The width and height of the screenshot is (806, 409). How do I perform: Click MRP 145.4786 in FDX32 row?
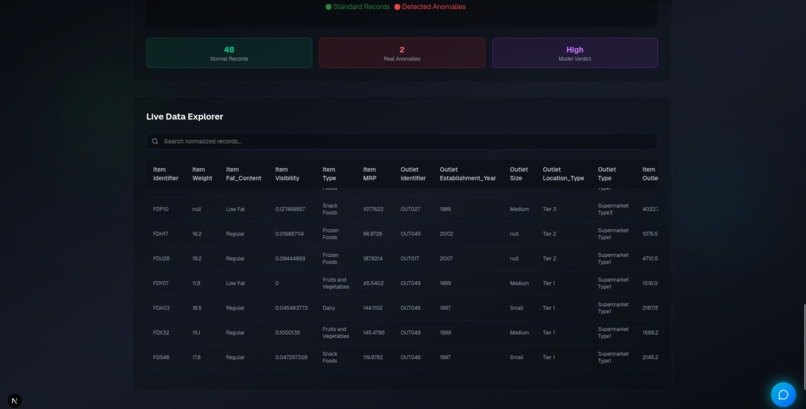tap(374, 332)
